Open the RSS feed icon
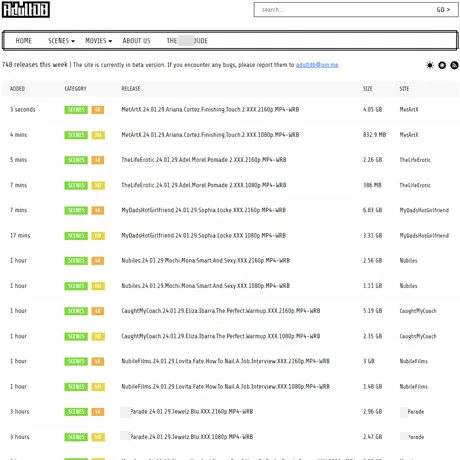The height and width of the screenshot is (460, 460). coord(454,65)
